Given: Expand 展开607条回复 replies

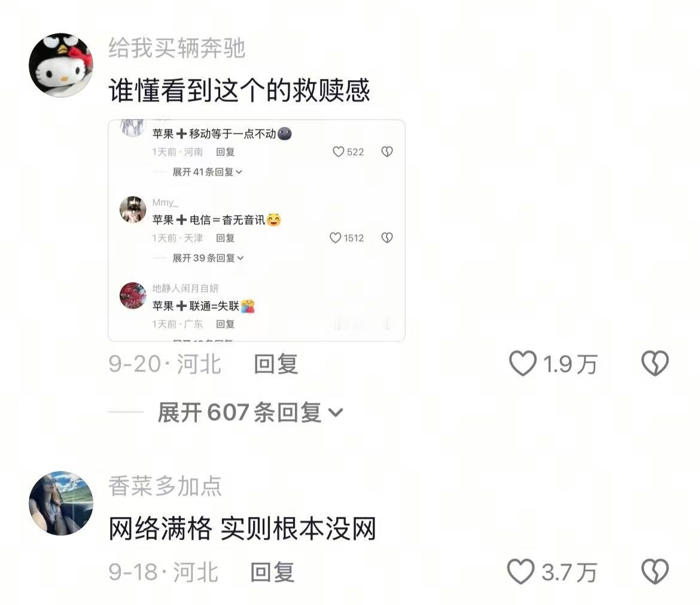Looking at the screenshot, I should (251, 412).
